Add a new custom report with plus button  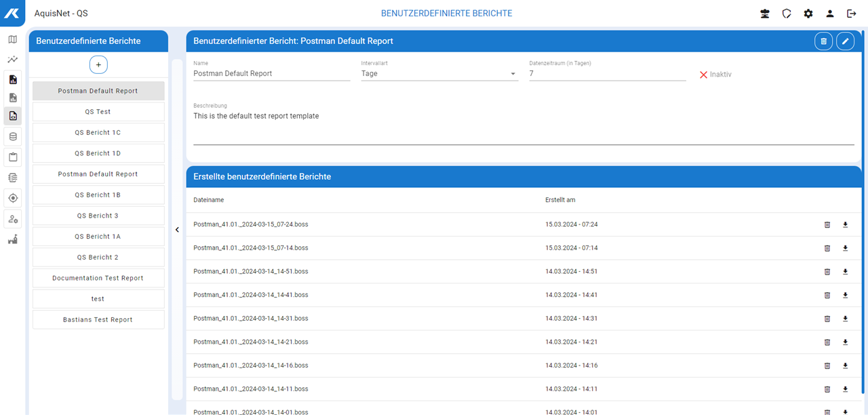[98, 64]
